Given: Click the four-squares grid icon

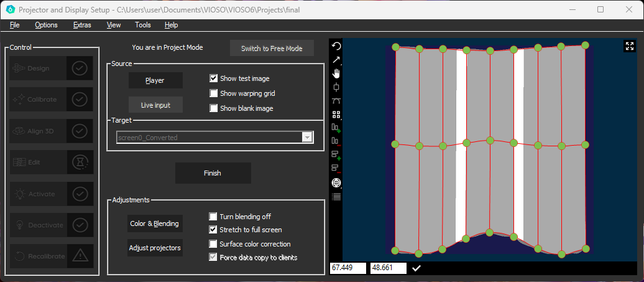Looking at the screenshot, I should (336, 115).
